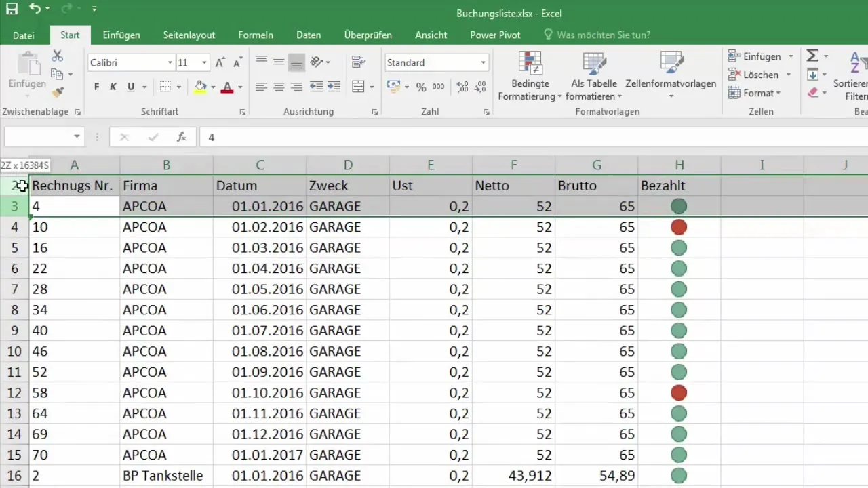Toggle italic K formatting
This screenshot has width=868, height=488.
pyautogui.click(x=113, y=87)
